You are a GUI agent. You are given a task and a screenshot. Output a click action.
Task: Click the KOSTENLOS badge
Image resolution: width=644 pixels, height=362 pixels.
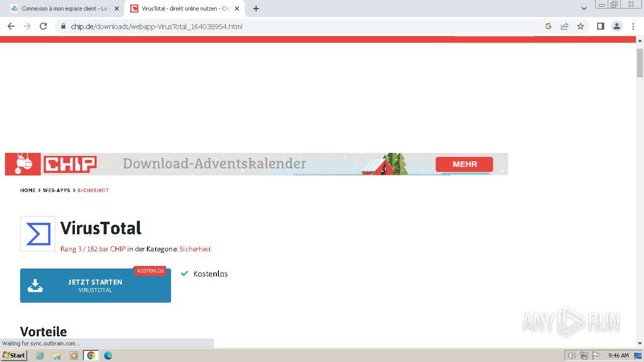coord(150,271)
